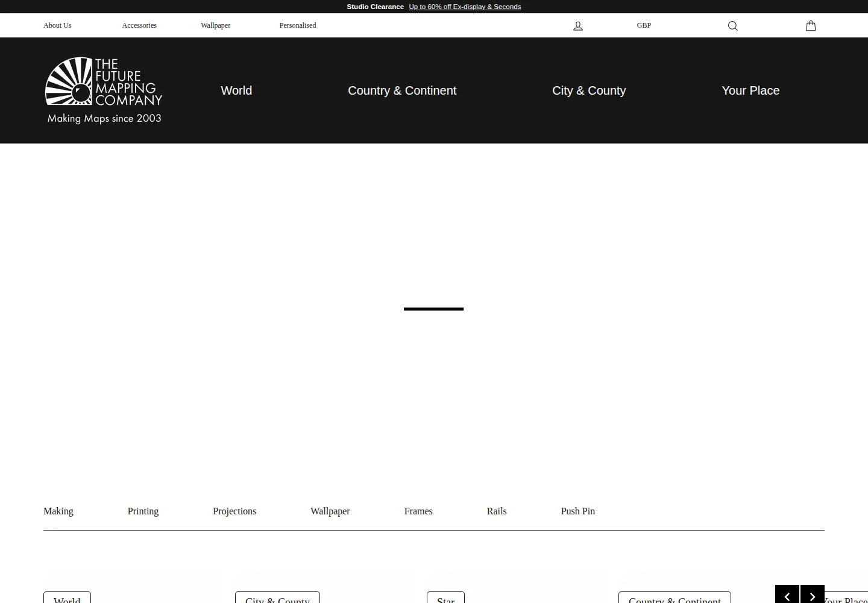Screen dimensions: 868x603
Task: Switch to the Rails tab
Action: (x=497, y=511)
